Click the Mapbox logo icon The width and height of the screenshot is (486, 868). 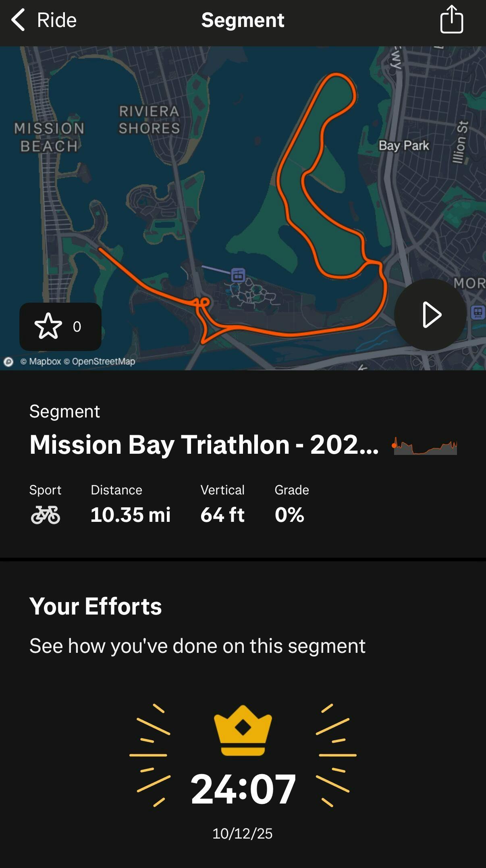tap(8, 361)
